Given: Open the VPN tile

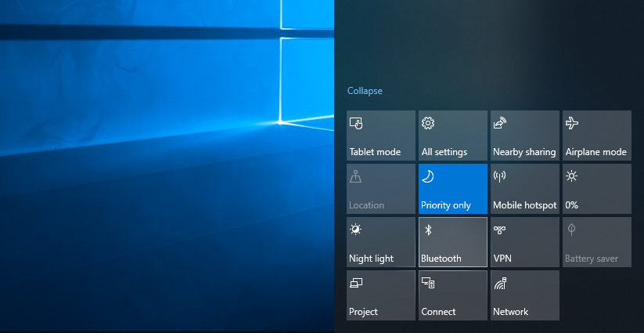Looking at the screenshot, I should pos(525,242).
